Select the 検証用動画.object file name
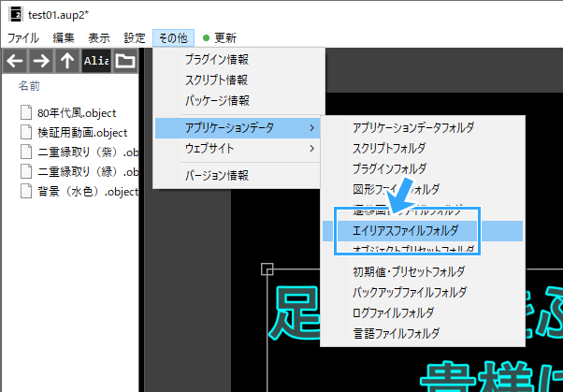Screen dimensions: 563x392 coord(82,133)
